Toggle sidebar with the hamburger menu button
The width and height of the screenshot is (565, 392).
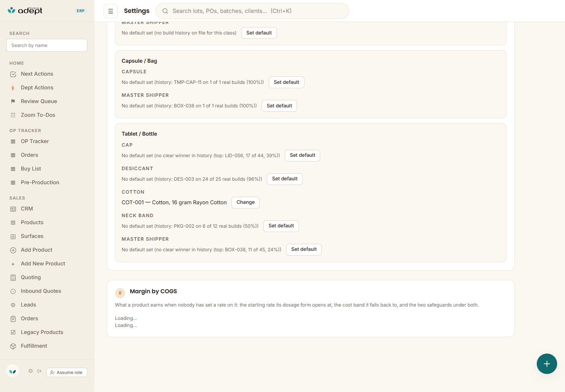(x=111, y=11)
